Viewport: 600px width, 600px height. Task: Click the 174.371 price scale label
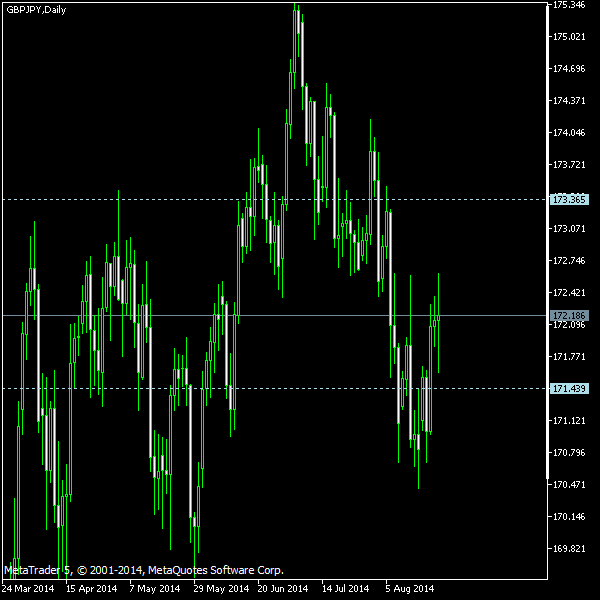[569, 101]
